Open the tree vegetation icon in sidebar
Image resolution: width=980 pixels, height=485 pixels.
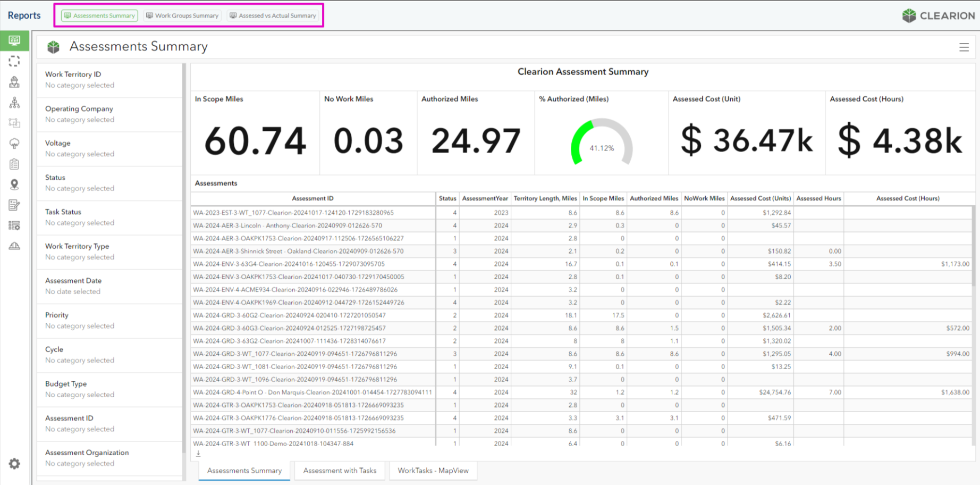click(x=14, y=144)
